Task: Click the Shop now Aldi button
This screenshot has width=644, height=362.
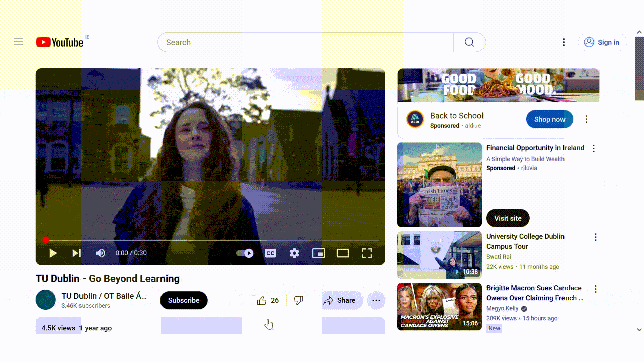Action: [549, 119]
